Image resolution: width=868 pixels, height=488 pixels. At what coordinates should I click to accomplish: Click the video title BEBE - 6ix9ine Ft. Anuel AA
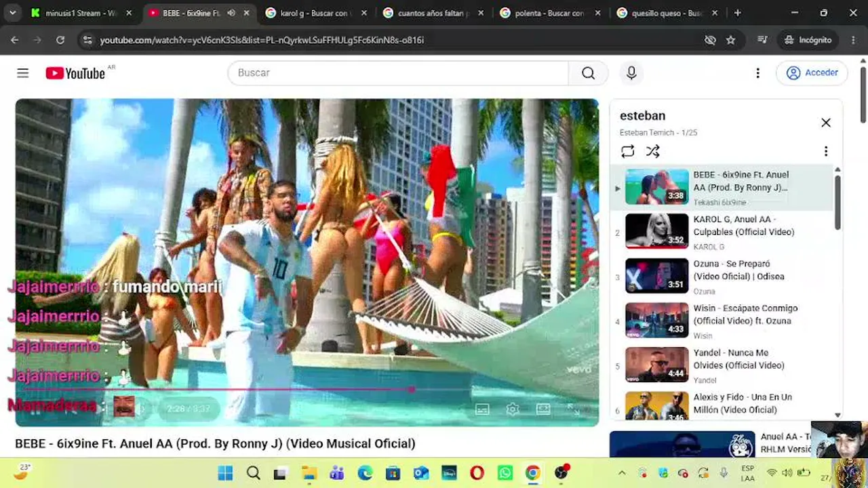click(215, 443)
